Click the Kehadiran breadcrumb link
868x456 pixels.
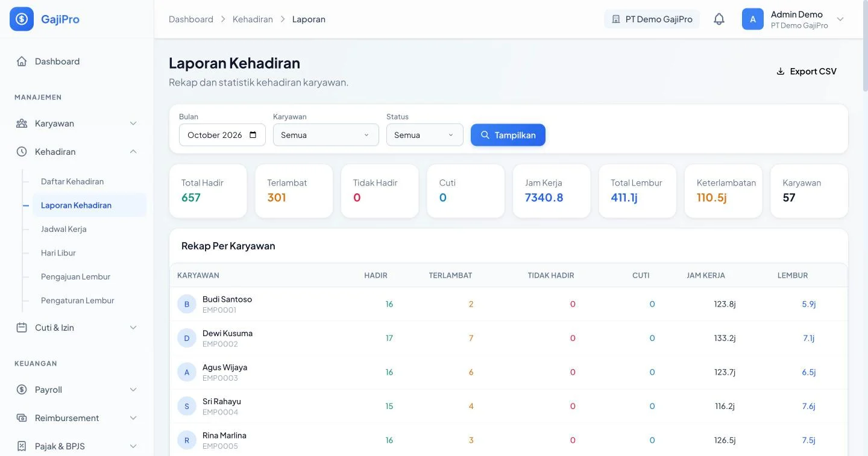click(x=253, y=19)
